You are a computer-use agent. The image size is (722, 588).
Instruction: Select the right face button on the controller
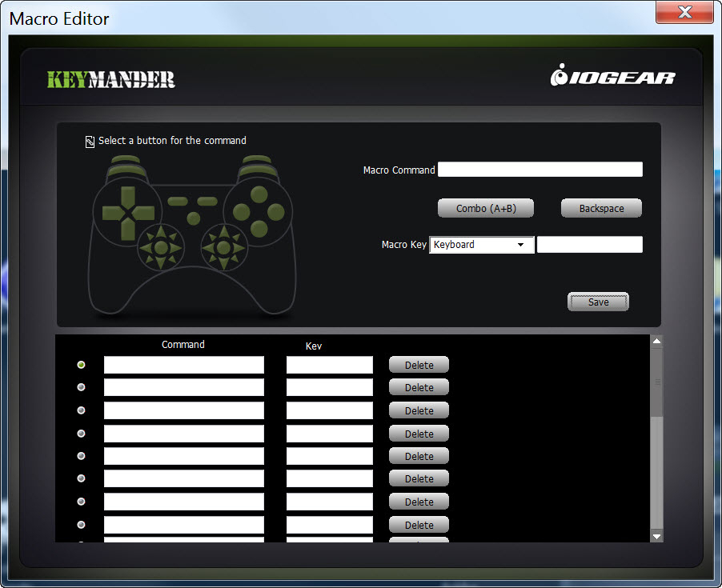coord(276,212)
